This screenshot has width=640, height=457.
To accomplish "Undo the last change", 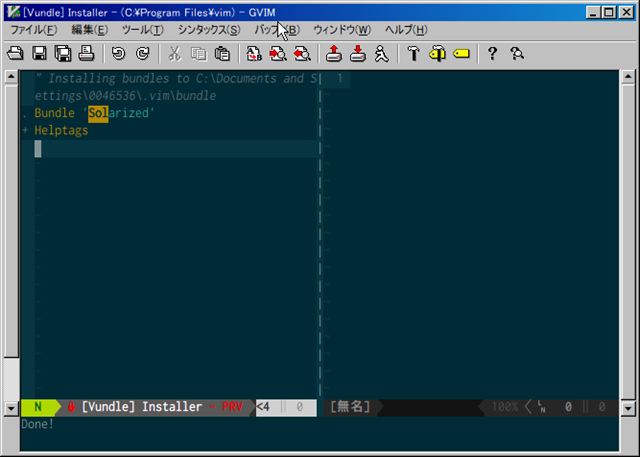I will 119,53.
